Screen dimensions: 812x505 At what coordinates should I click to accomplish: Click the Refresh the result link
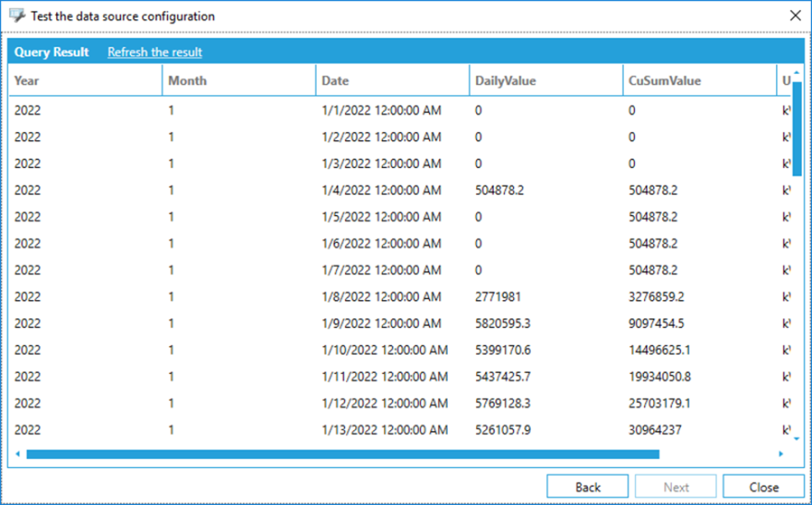click(154, 52)
